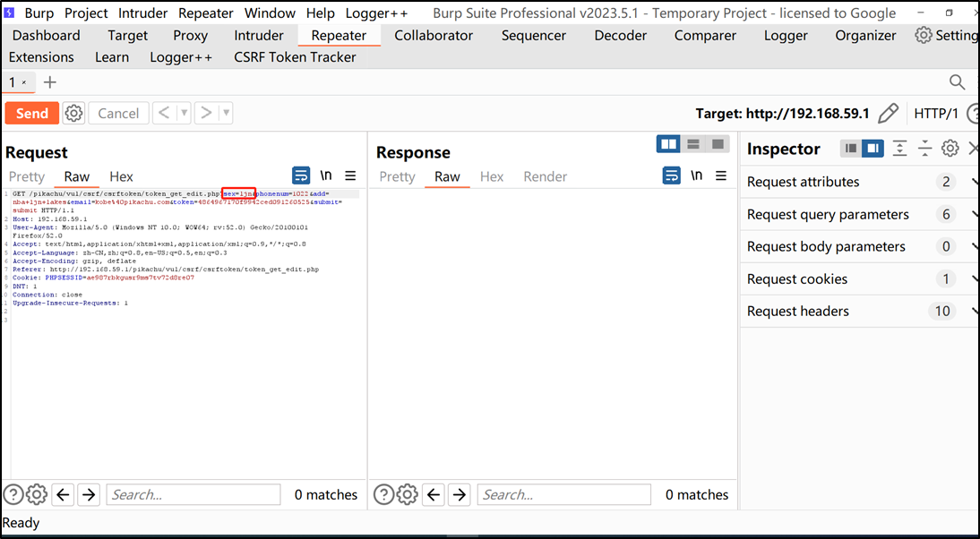Click the orange Send button
This screenshot has height=539, width=980.
pyautogui.click(x=32, y=113)
